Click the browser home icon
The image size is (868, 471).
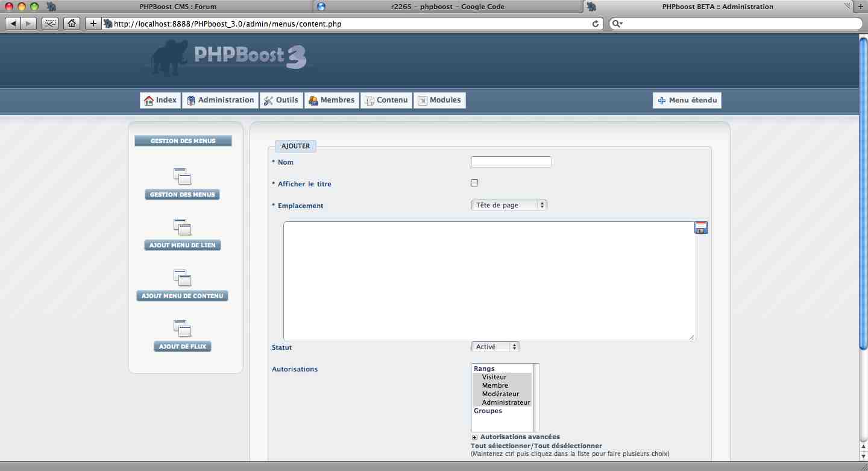pyautogui.click(x=72, y=24)
